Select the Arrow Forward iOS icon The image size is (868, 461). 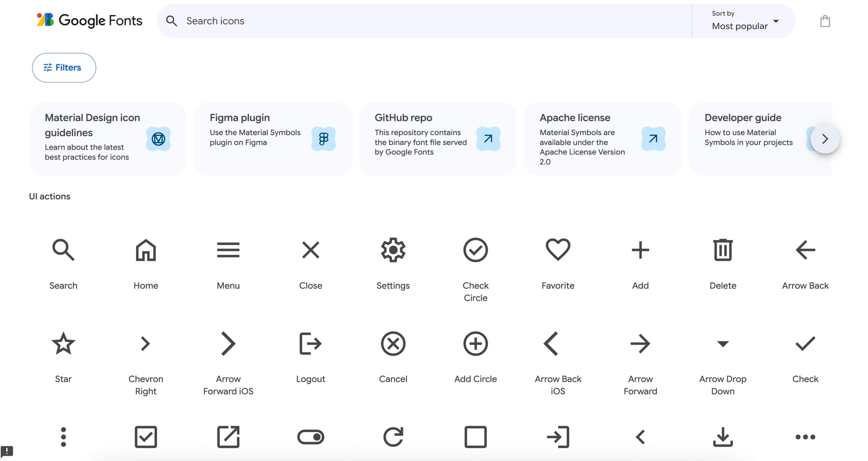228,343
